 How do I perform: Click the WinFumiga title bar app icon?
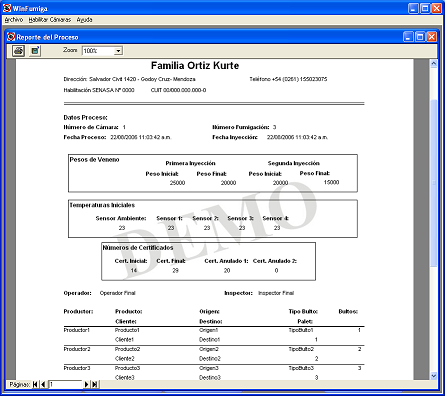tap(7, 8)
